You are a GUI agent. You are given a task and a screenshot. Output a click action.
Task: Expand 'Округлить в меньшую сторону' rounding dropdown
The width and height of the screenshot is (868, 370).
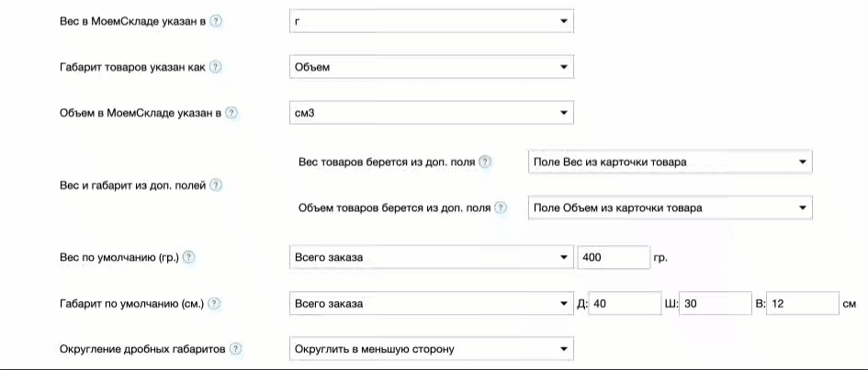(x=430, y=349)
